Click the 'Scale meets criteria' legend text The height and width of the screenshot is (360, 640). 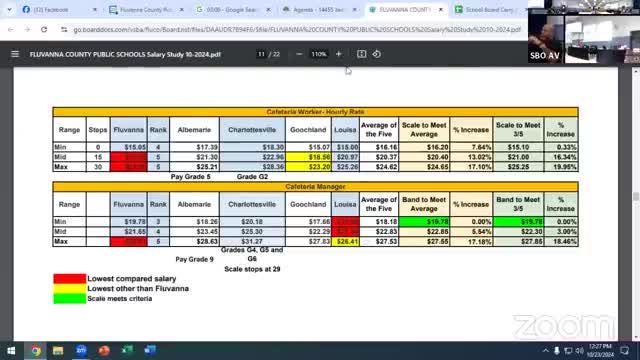[120, 299]
